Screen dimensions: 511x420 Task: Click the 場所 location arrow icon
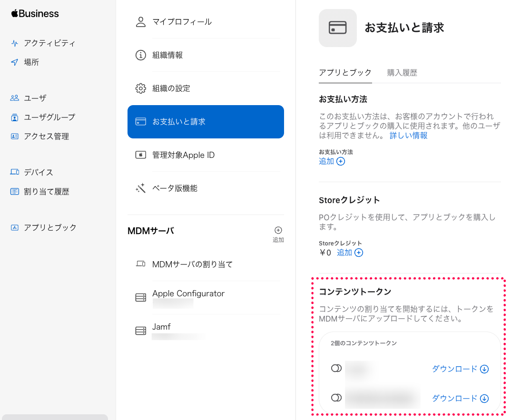tap(14, 62)
